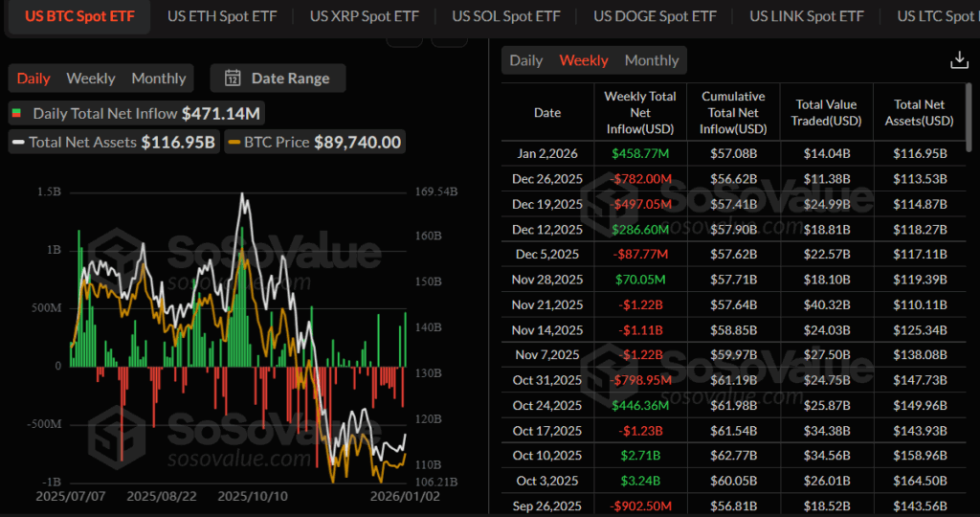Click the $40.32B total value traded cell
Image resolution: width=980 pixels, height=517 pixels.
tap(826, 304)
